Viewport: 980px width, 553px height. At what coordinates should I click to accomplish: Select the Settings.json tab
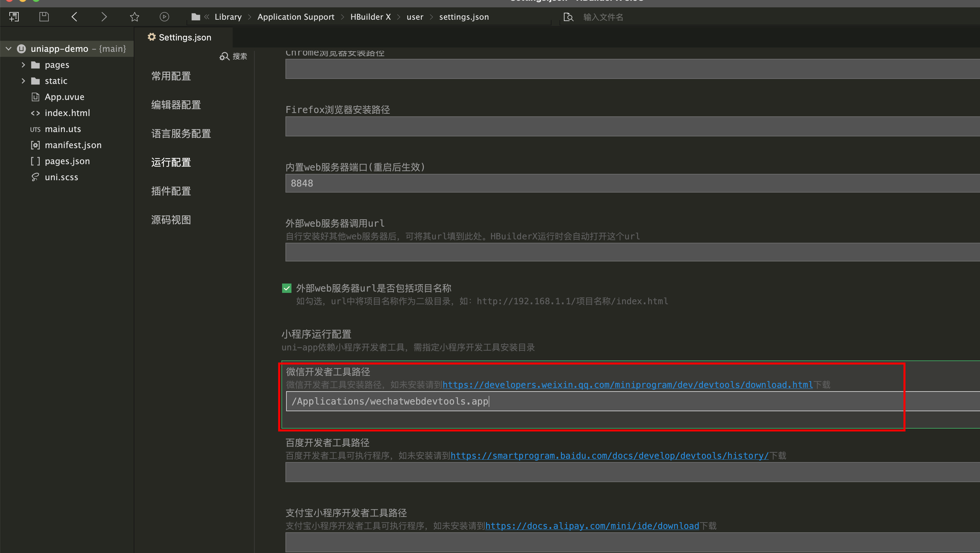coord(179,37)
